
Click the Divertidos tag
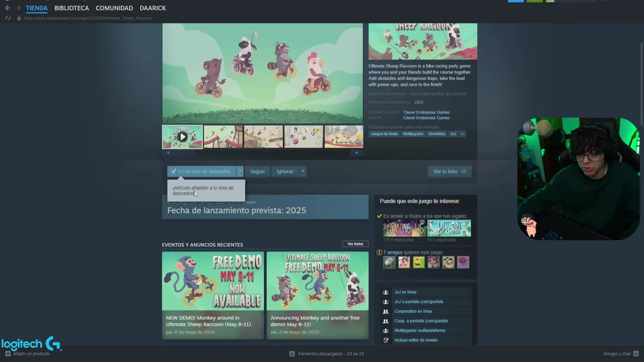(437, 134)
